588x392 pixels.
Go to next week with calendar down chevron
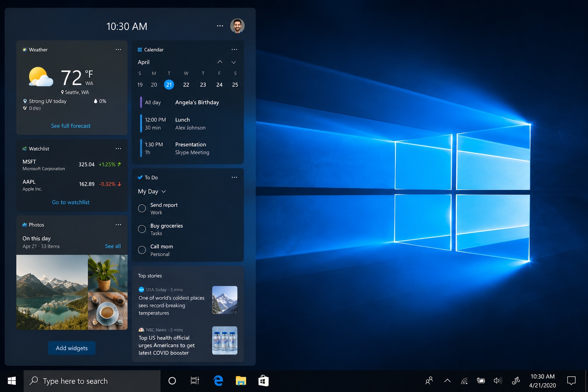[234, 62]
